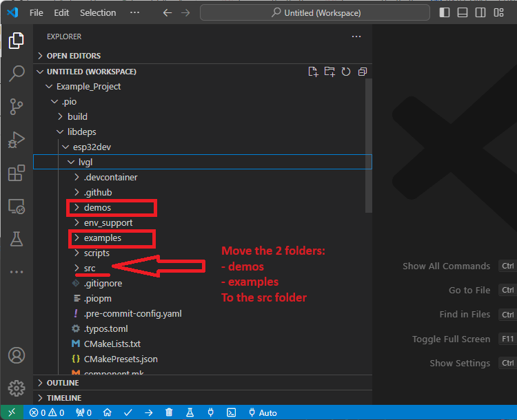Show additional views ellipsis in activity bar

click(16, 272)
